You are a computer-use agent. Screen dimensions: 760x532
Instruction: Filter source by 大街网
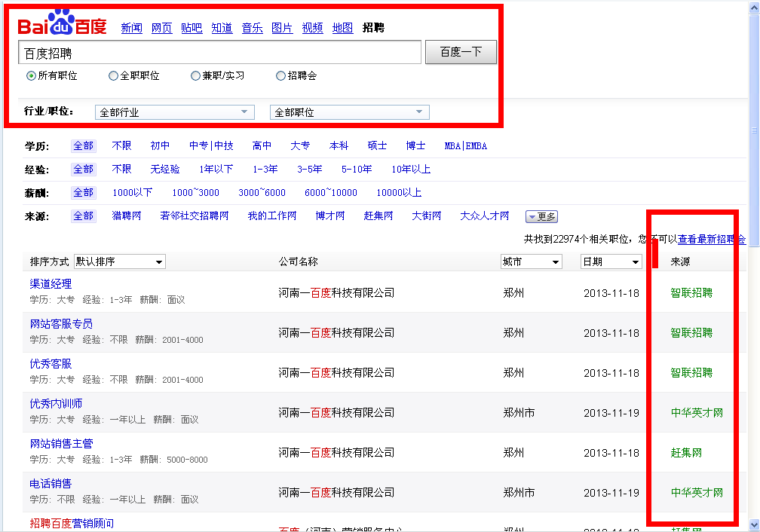pyautogui.click(x=427, y=216)
